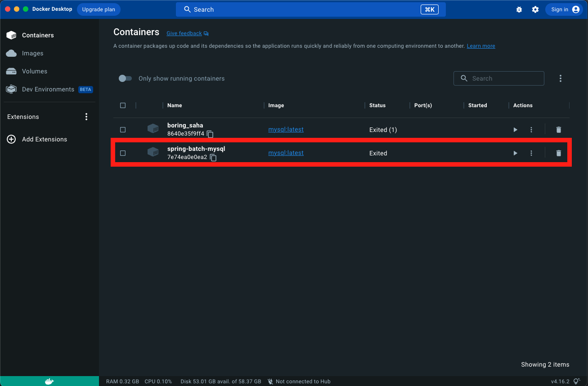This screenshot has width=588, height=386.
Task: Click the spring-batch-mysql container name
Action: (196, 149)
